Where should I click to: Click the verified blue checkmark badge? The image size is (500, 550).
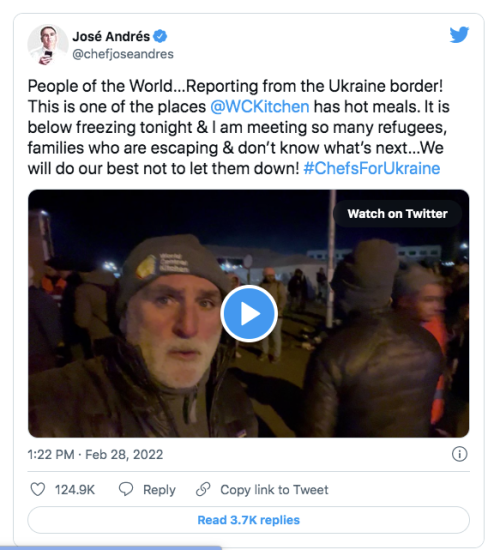tap(160, 36)
